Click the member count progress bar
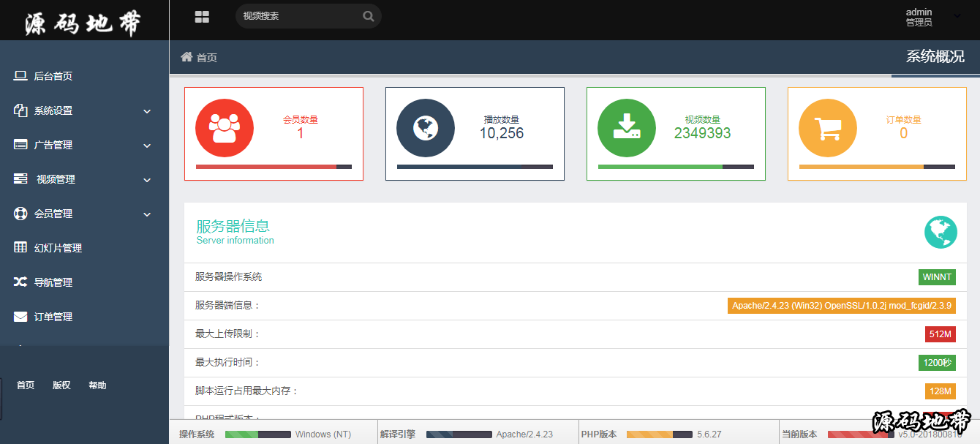This screenshot has height=444, width=980. tap(274, 167)
